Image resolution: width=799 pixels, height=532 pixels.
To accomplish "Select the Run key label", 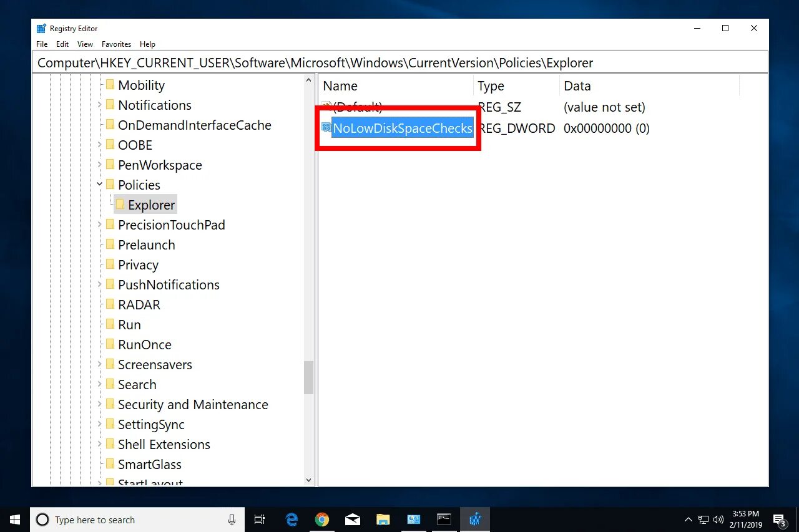I will point(129,324).
